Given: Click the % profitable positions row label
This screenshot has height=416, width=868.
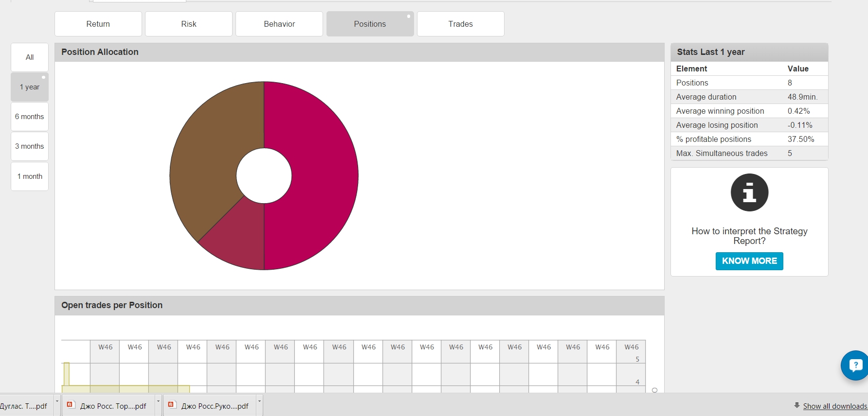Looking at the screenshot, I should pos(713,139).
